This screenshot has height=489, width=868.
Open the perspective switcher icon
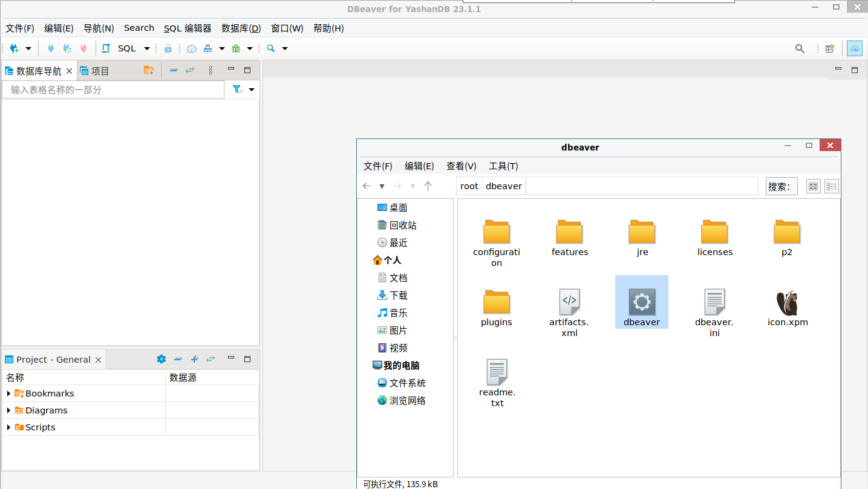click(830, 48)
